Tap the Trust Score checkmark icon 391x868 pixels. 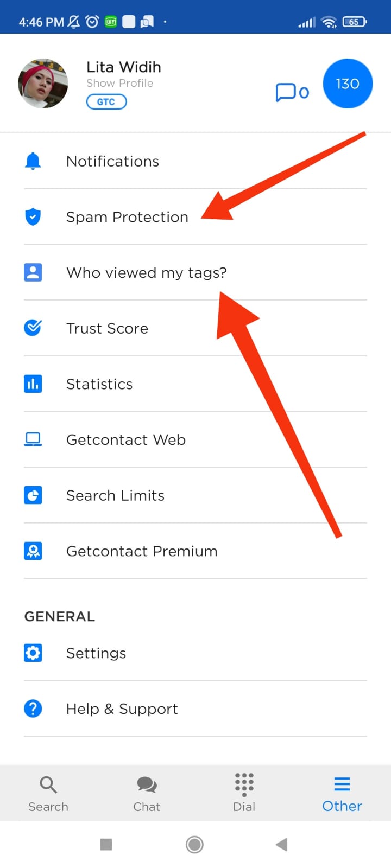pos(33,328)
